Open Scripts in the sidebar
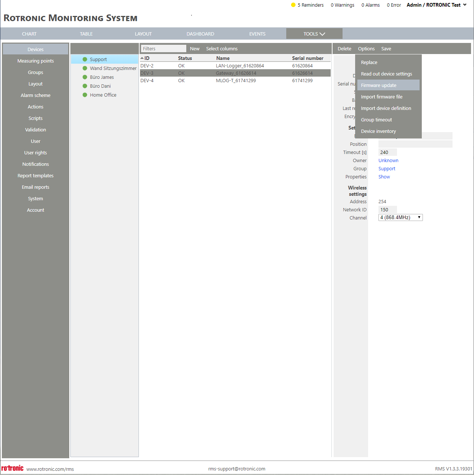Viewport: 474px width, 476px height. [x=36, y=118]
